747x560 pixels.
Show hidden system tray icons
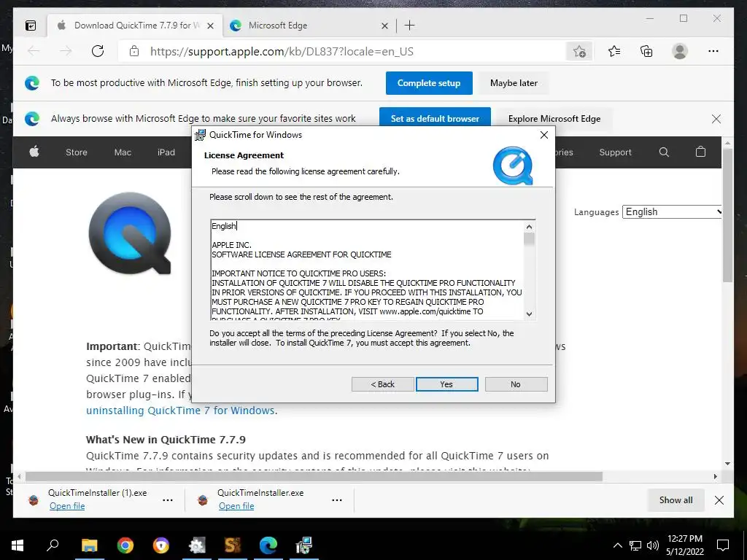pos(617,545)
